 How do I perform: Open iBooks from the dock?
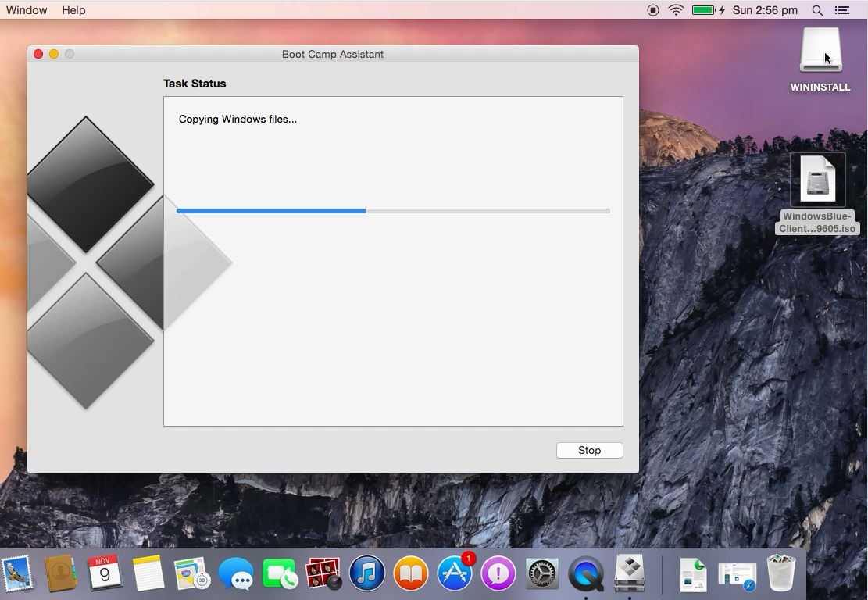point(411,573)
